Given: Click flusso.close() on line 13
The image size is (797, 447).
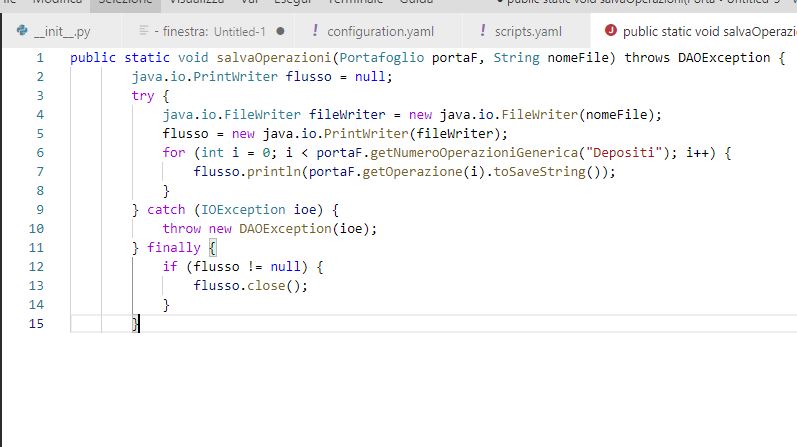Looking at the screenshot, I should pyautogui.click(x=250, y=285).
